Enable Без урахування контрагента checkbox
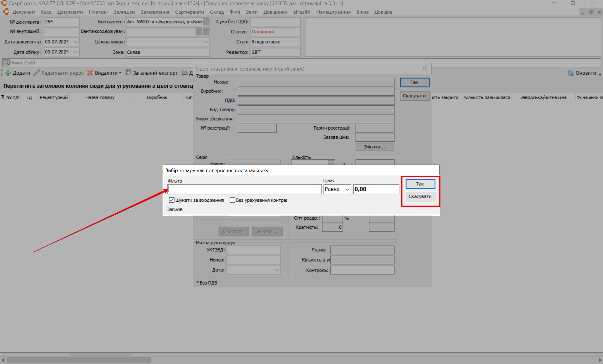Screen dimensions: 603x364 pos(232,200)
